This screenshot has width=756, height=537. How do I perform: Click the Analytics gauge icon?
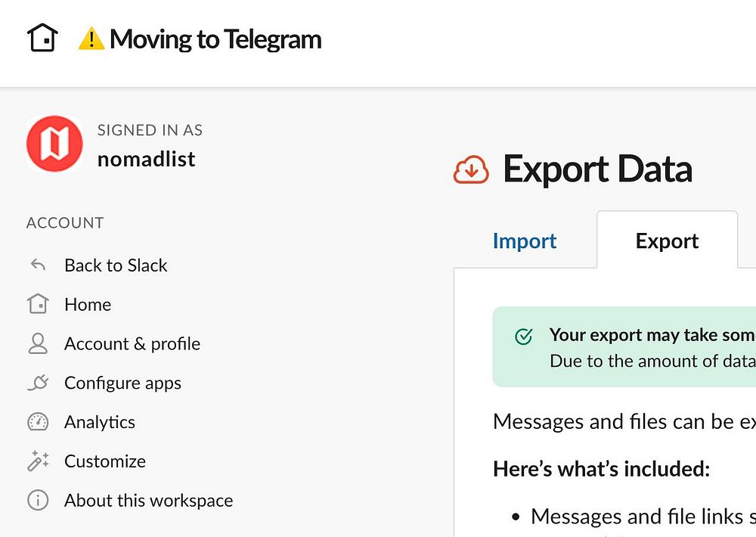point(38,422)
